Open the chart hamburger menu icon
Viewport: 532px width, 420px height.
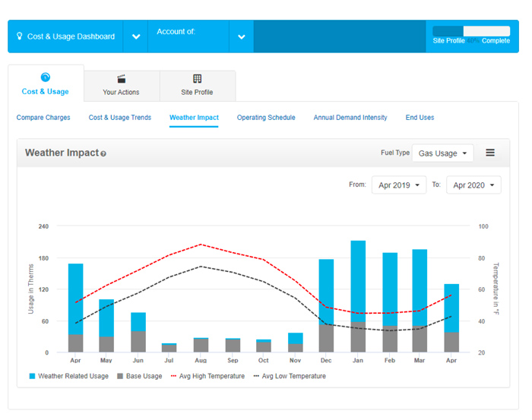click(490, 153)
